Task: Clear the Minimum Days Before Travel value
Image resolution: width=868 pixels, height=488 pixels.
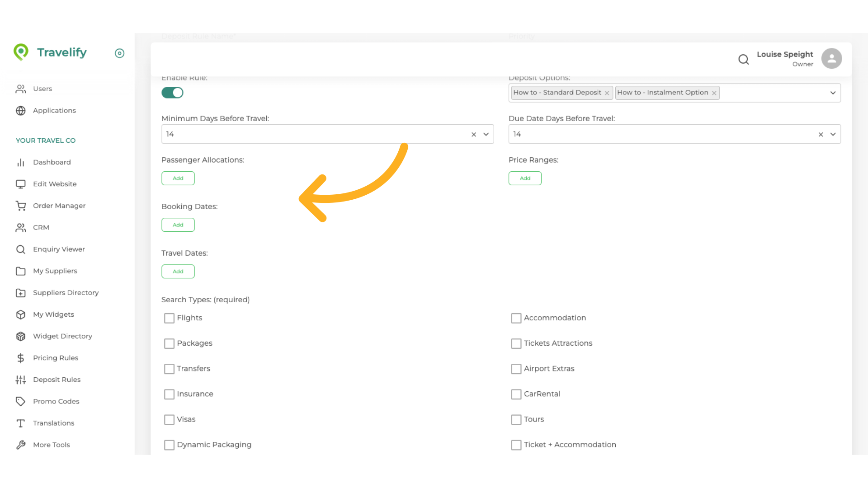Action: pos(474,135)
